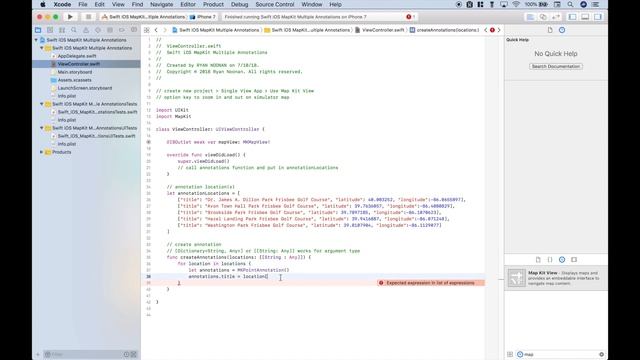Open the Find navigator magnifier icon
The width and height of the screenshot is (640, 360).
pos(74,30)
